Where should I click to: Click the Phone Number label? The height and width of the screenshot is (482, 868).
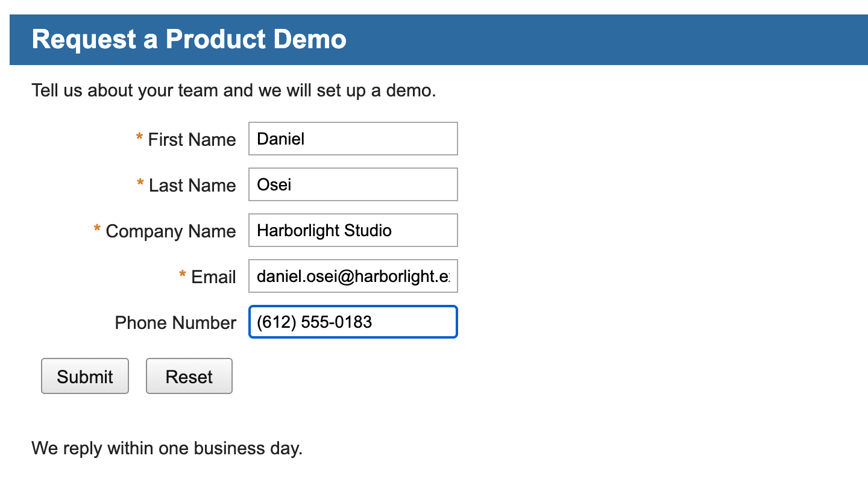coord(175,323)
